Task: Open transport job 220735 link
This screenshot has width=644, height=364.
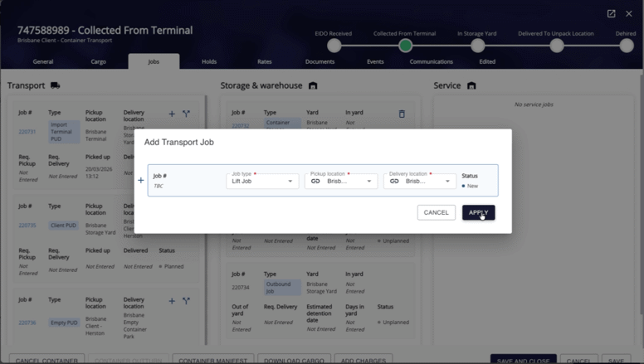Action: (27, 226)
